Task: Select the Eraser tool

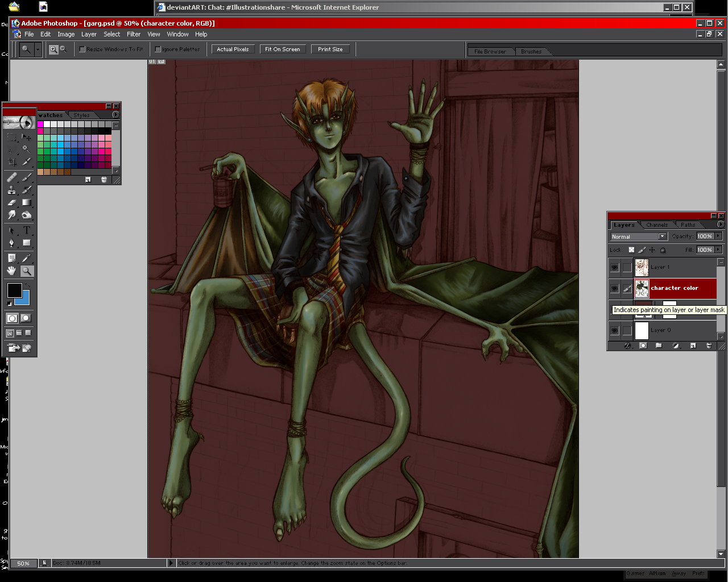Action: pos(12,202)
